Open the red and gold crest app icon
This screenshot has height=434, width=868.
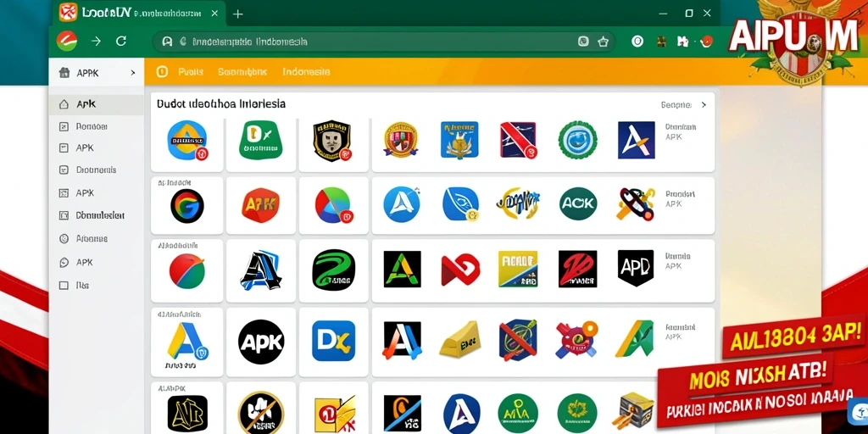pos(400,140)
